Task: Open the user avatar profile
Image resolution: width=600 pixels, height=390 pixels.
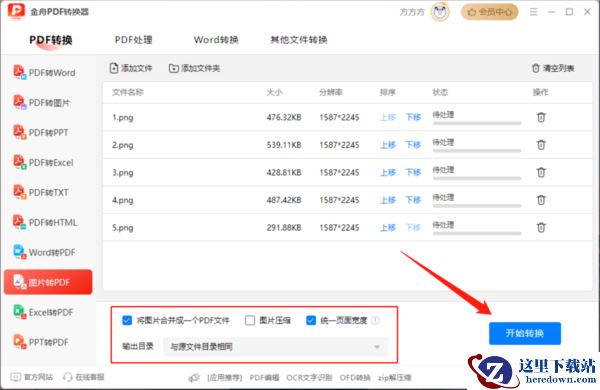Action: pos(440,12)
